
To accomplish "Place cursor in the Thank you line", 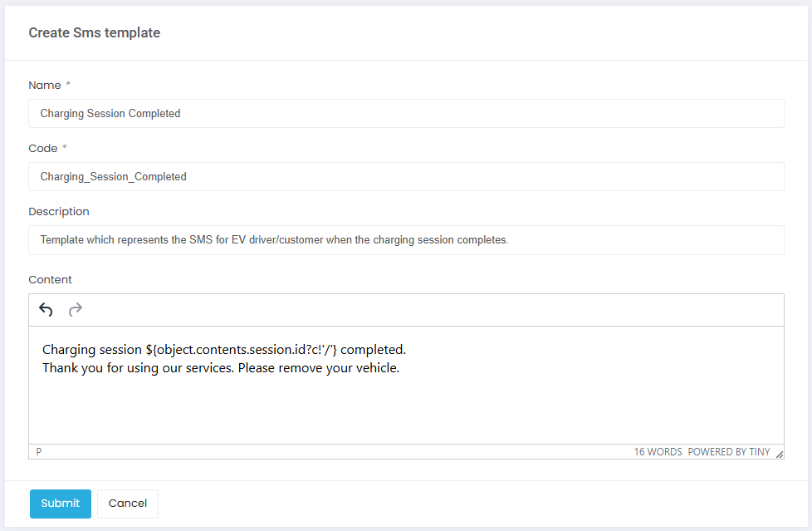I will click(x=221, y=368).
